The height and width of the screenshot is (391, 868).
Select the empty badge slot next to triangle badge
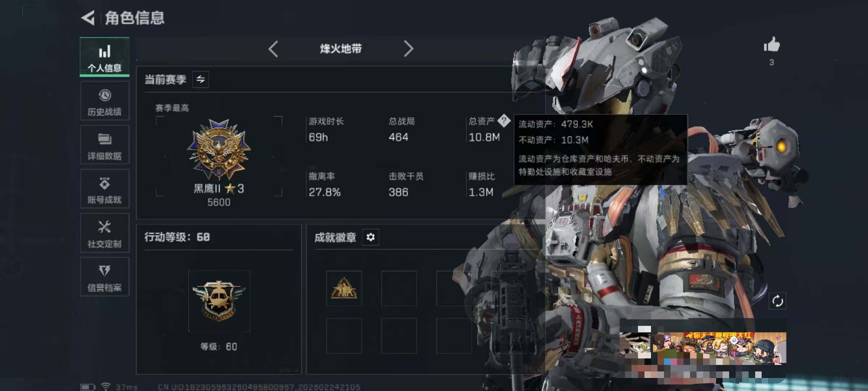pyautogui.click(x=399, y=289)
